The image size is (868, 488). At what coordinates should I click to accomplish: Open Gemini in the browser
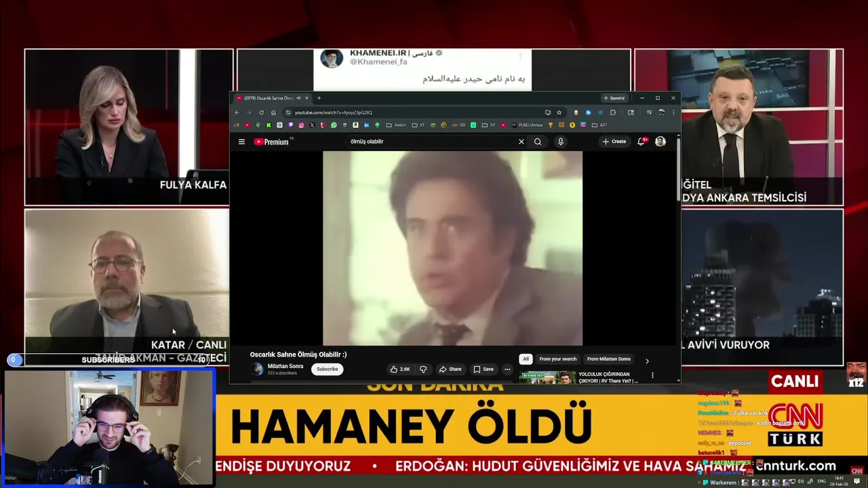tap(614, 98)
